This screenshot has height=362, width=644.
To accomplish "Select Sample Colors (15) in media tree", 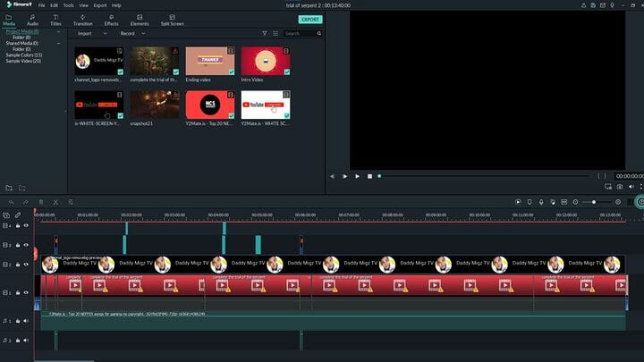I will [x=24, y=55].
